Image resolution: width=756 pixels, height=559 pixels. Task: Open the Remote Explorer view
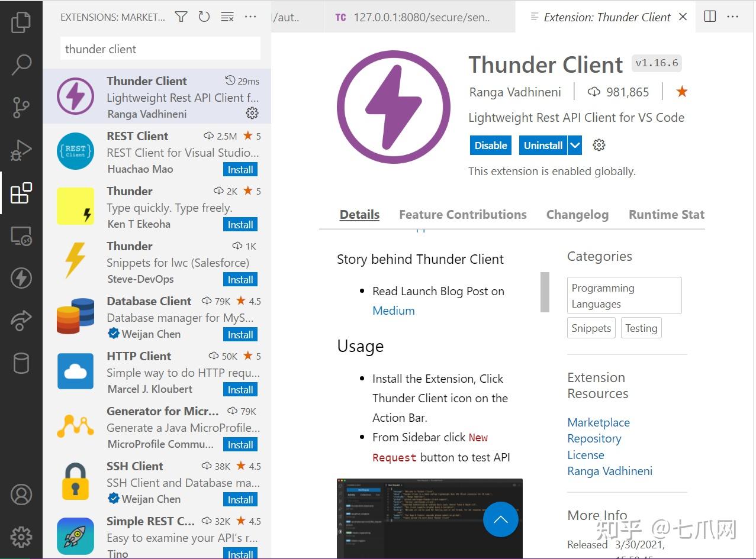coord(21,235)
